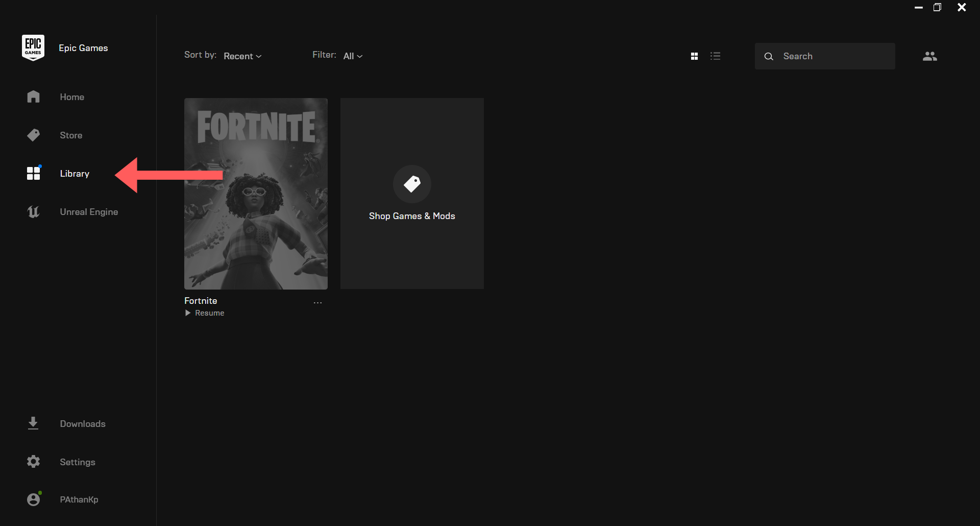Open the Friends panel icon
The image size is (980, 526).
point(930,56)
